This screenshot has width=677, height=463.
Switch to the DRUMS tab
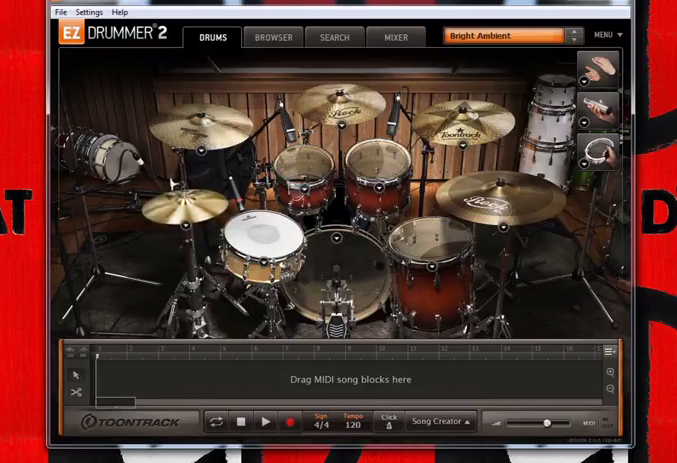(213, 38)
